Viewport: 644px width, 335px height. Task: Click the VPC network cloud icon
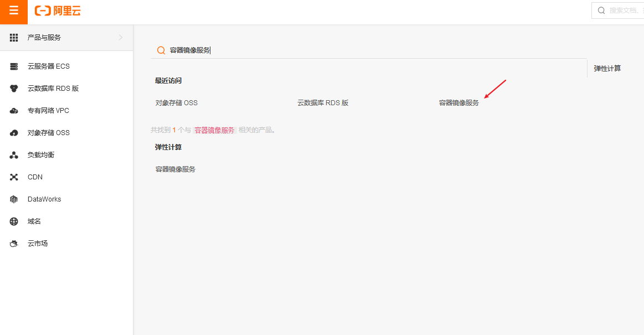[x=14, y=111]
